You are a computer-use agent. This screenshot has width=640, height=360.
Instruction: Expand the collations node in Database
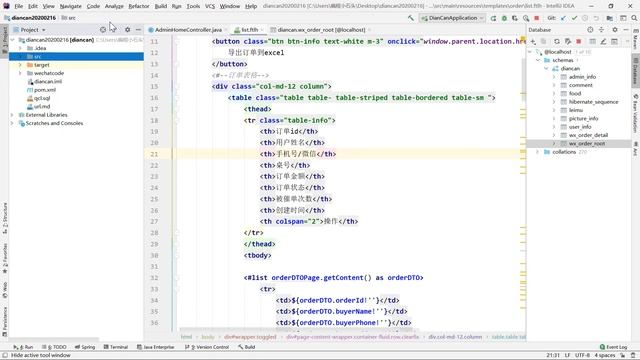(538, 152)
